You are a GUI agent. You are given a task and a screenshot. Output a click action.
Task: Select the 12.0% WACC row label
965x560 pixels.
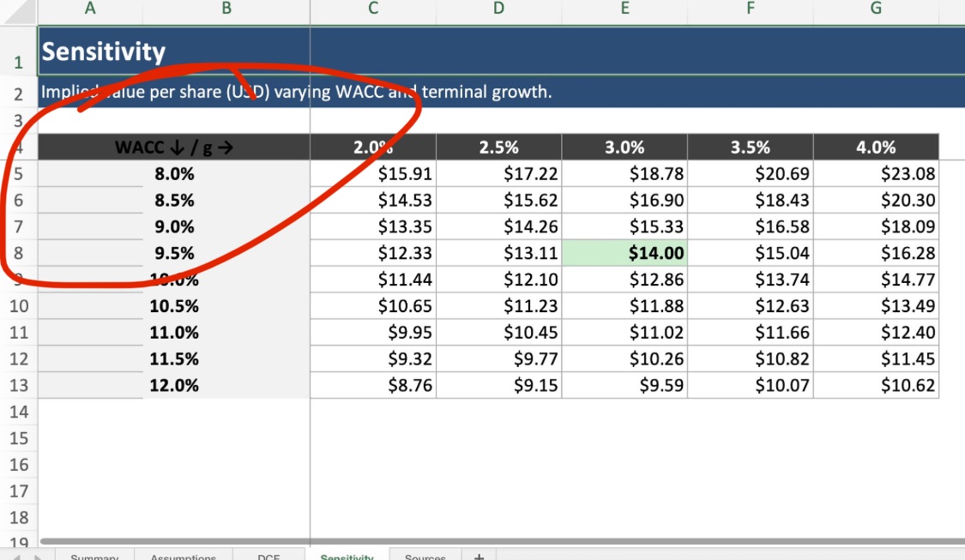(174, 385)
